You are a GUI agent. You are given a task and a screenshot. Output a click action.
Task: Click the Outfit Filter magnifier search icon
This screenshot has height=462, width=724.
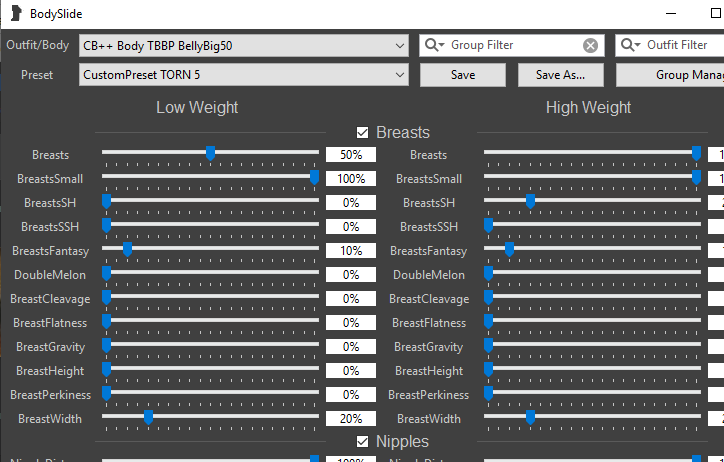click(631, 45)
